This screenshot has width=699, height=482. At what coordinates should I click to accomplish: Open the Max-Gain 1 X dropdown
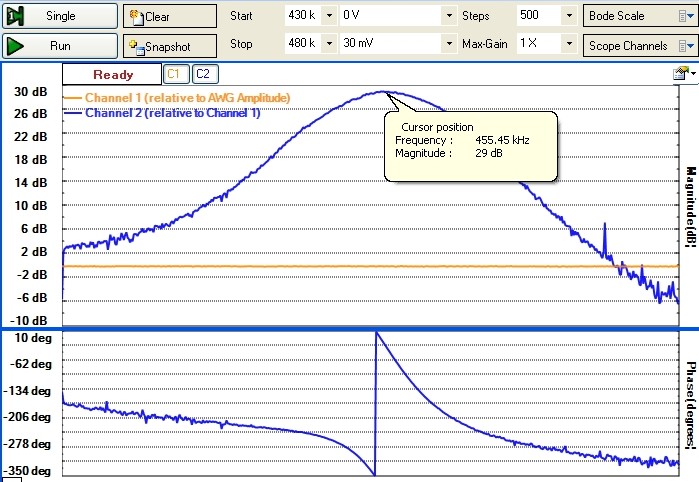pyautogui.click(x=568, y=44)
